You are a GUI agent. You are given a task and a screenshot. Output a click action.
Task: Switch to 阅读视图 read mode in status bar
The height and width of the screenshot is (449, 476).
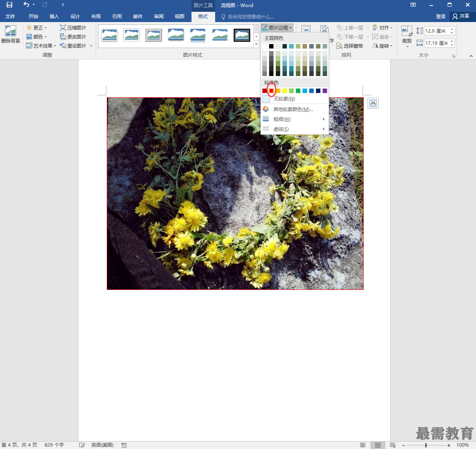tap(363, 445)
